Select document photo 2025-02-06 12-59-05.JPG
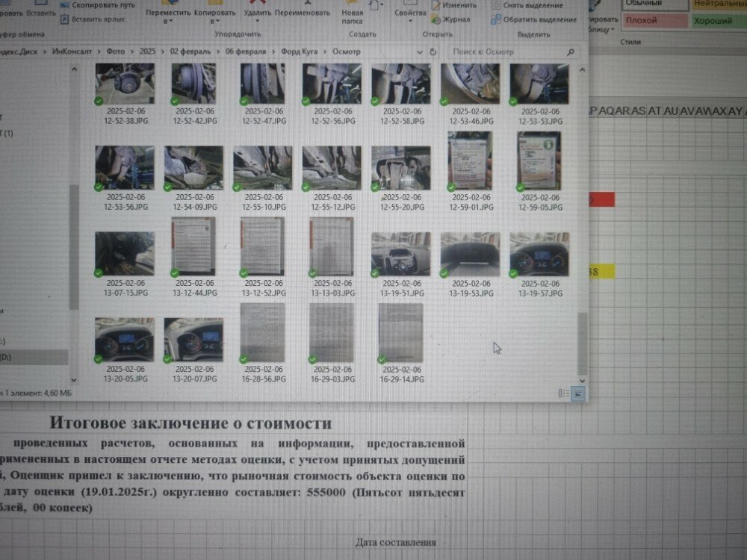The width and height of the screenshot is (747, 560). pyautogui.click(x=539, y=161)
